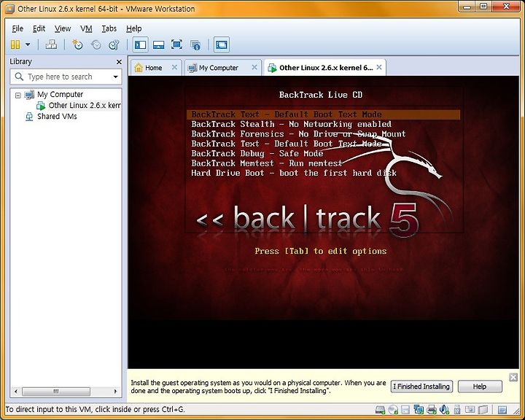Click the sound card status icon
525x420 pixels.
tap(444, 409)
